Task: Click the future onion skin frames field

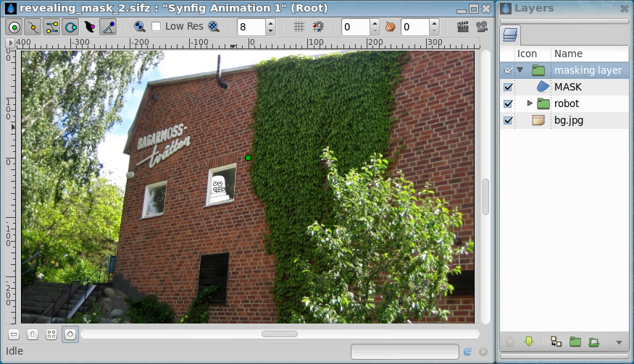Action: click(415, 27)
